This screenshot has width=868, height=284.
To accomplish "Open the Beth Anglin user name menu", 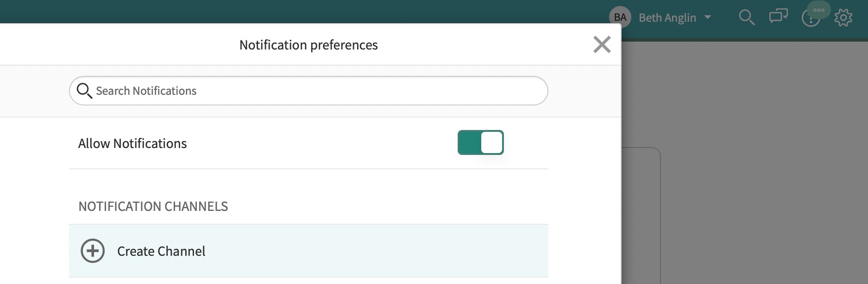I will pyautogui.click(x=667, y=18).
